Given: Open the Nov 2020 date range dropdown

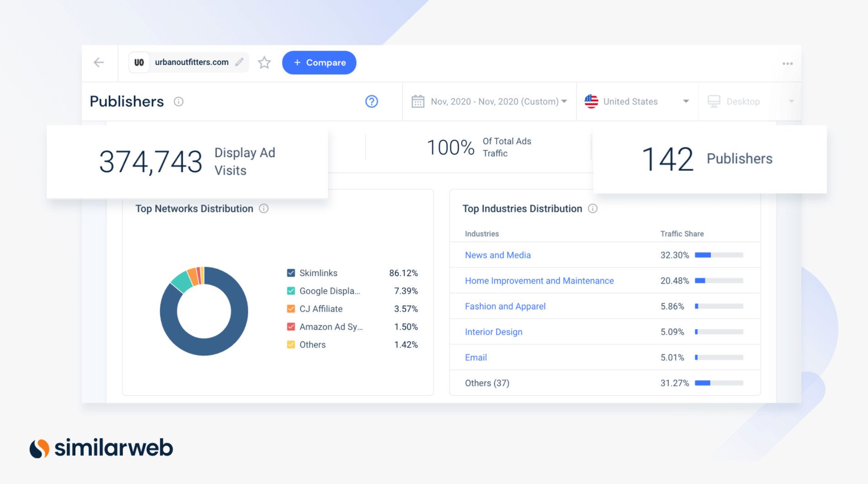Looking at the screenshot, I should [x=489, y=101].
